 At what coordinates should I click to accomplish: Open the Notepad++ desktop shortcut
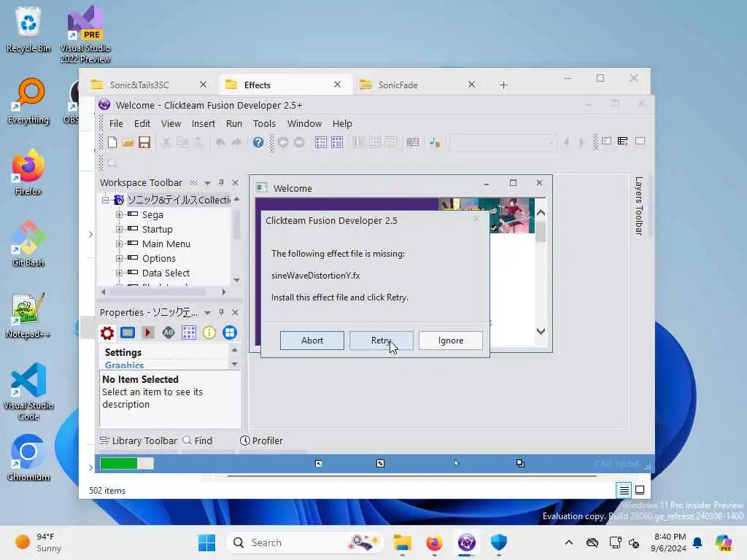pos(28,315)
